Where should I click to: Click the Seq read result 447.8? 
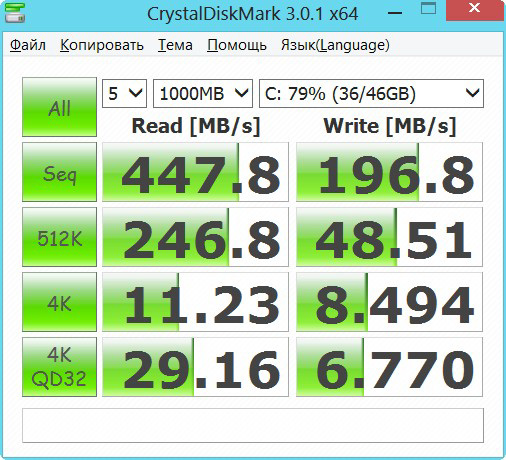coord(195,172)
